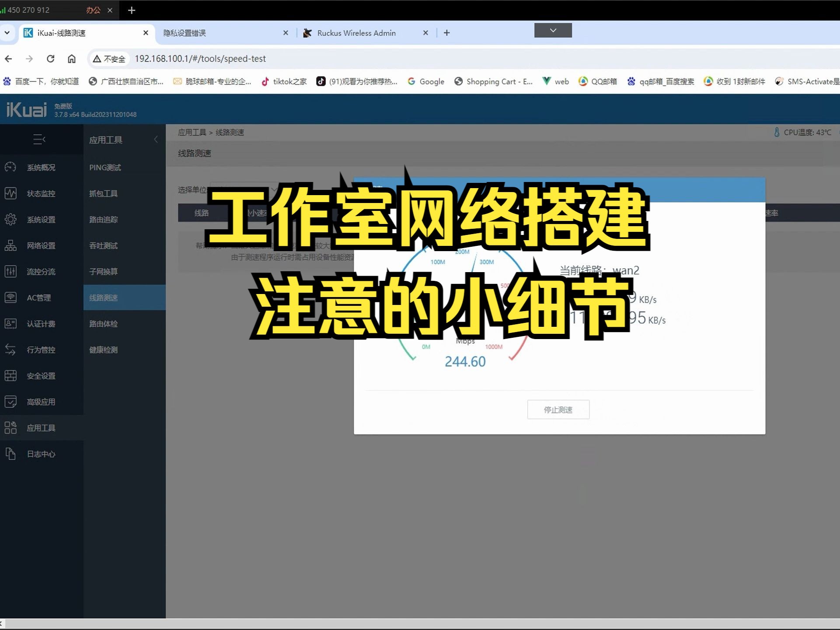Image resolution: width=840 pixels, height=630 pixels.
Task: Open 应用工具 in the main sidebar
Action: (41, 428)
